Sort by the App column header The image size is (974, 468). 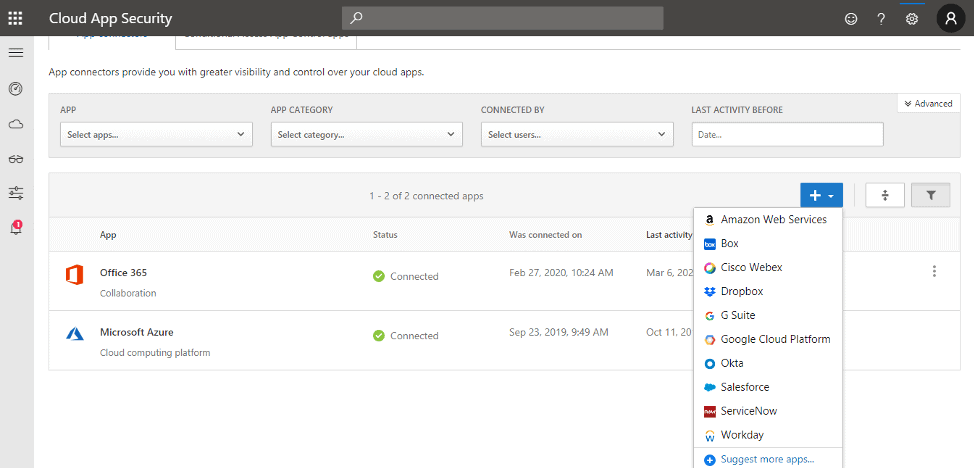tap(108, 235)
